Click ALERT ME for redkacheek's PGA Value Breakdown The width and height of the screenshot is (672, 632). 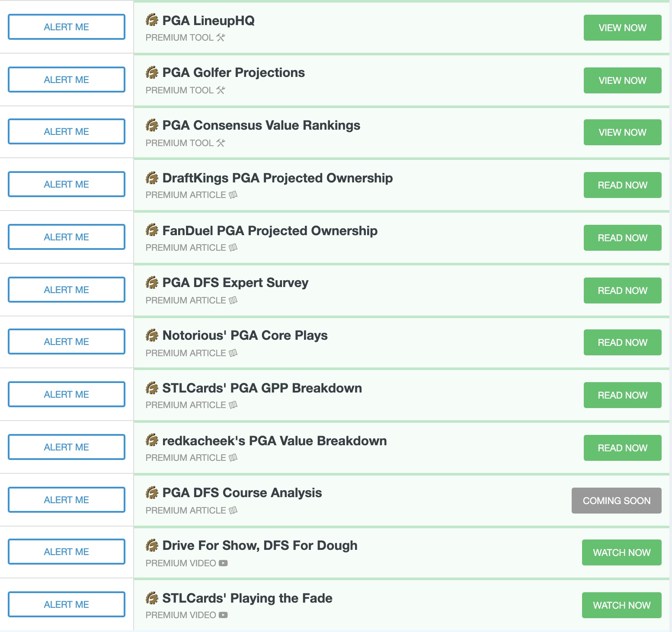coord(67,447)
